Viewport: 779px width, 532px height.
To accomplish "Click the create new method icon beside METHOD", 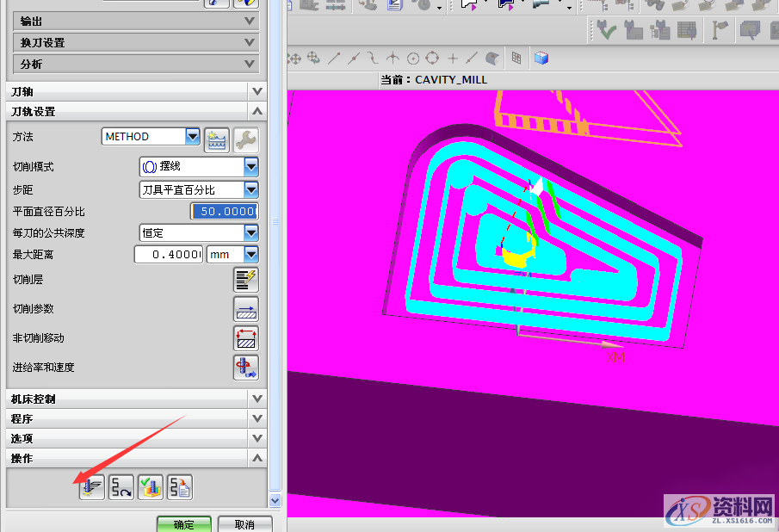I will click(x=216, y=138).
